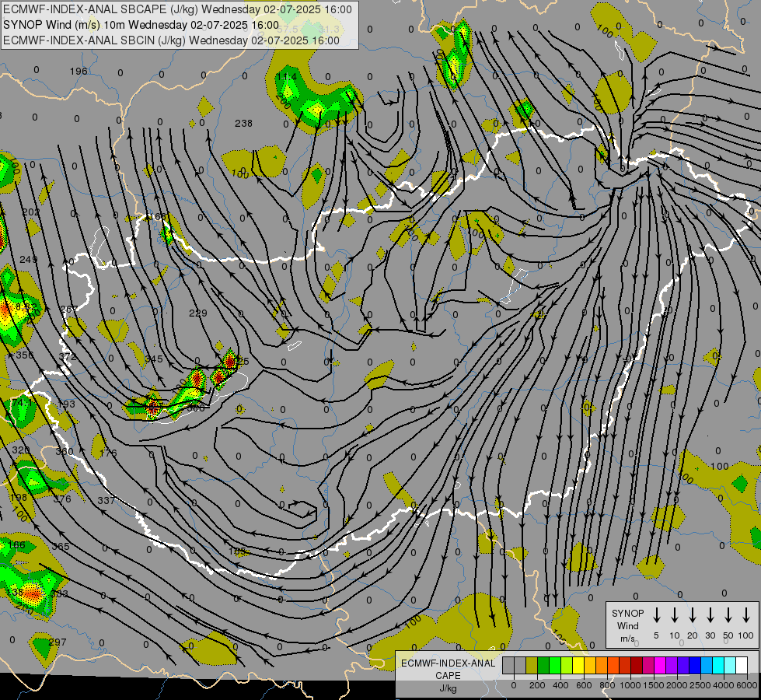The width and height of the screenshot is (761, 700).
Task: Select the bright green legend swatch
Action: tap(555, 666)
